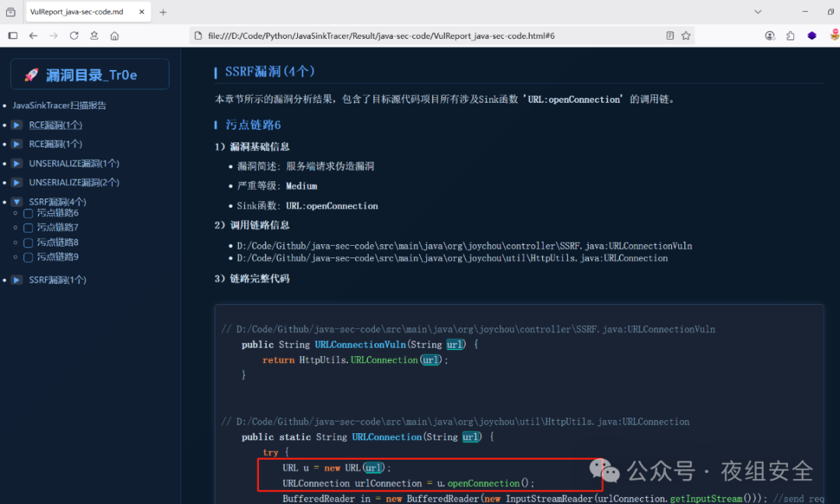The height and width of the screenshot is (504, 840).
Task: Click the return HttpUtils.URLConnection code line
Action: pos(355,360)
